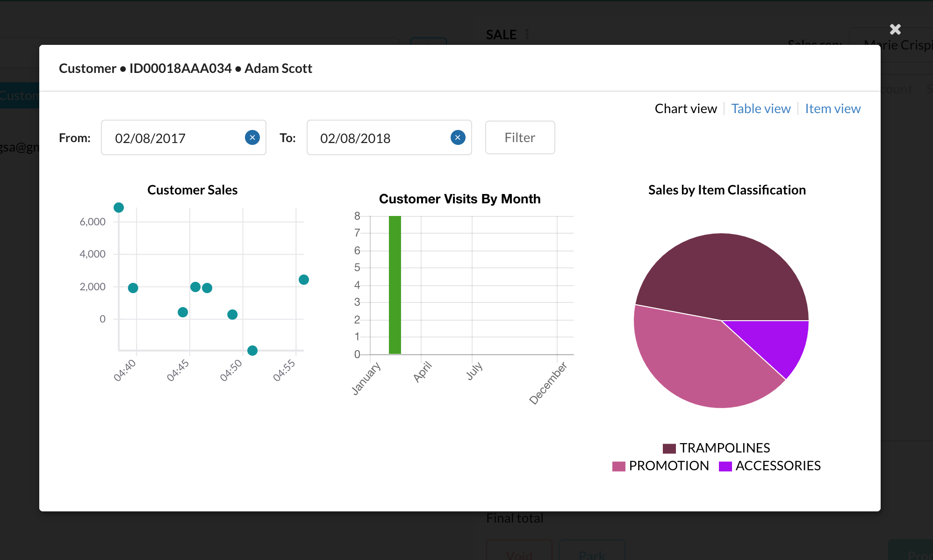This screenshot has height=560, width=933.
Task: Click the PROMOTION legend swatch
Action: point(619,466)
